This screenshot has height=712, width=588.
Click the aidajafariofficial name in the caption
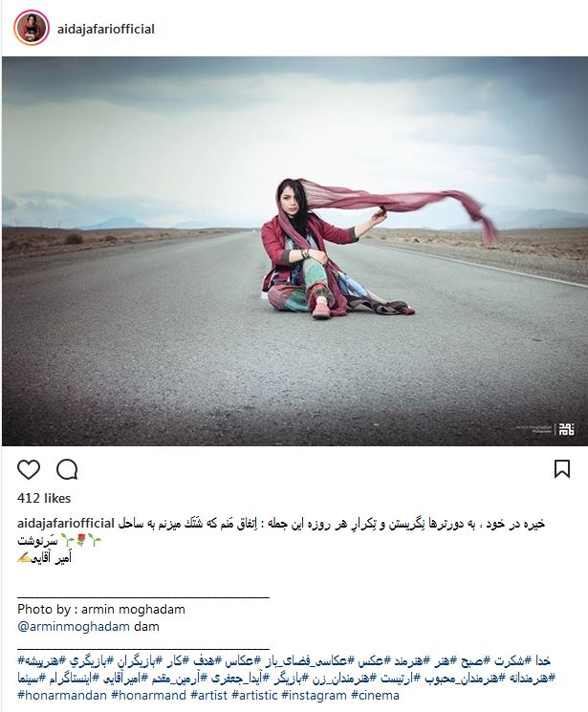coord(65,523)
